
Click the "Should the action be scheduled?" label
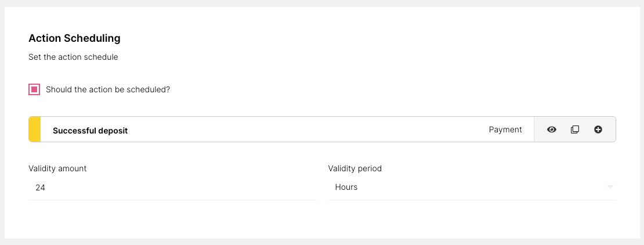click(x=108, y=89)
